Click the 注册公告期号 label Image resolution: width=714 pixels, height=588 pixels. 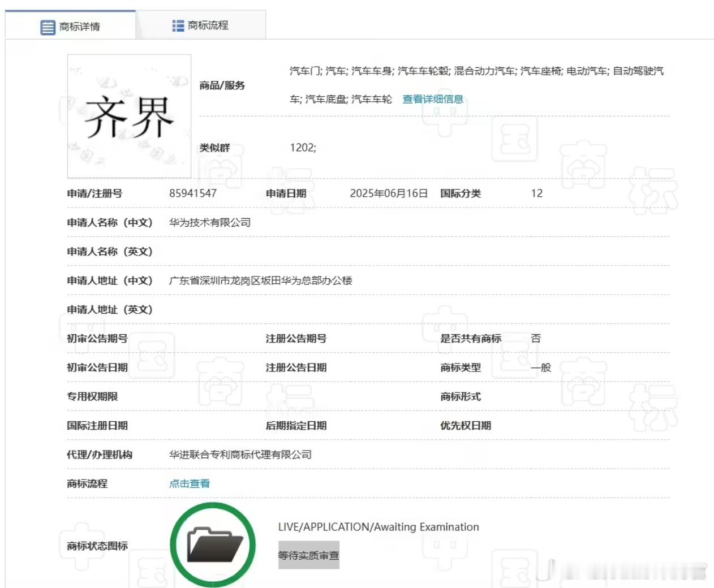[x=296, y=339]
